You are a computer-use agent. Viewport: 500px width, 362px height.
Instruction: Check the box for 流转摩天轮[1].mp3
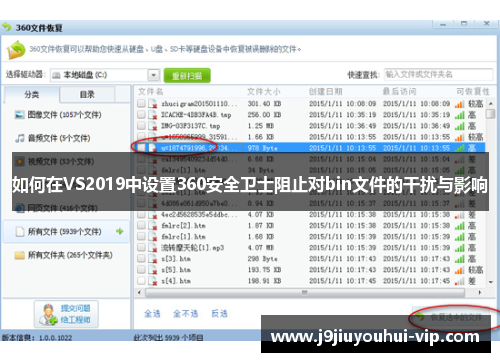tap(141, 247)
